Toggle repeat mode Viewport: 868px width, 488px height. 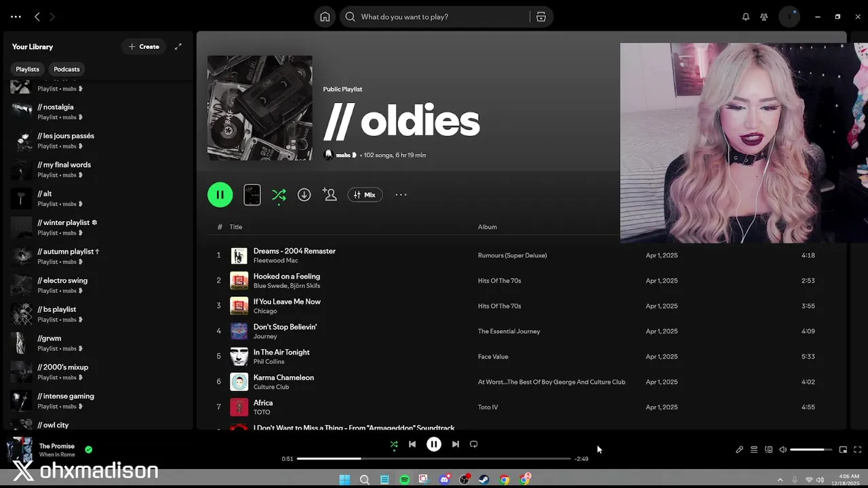point(474,445)
